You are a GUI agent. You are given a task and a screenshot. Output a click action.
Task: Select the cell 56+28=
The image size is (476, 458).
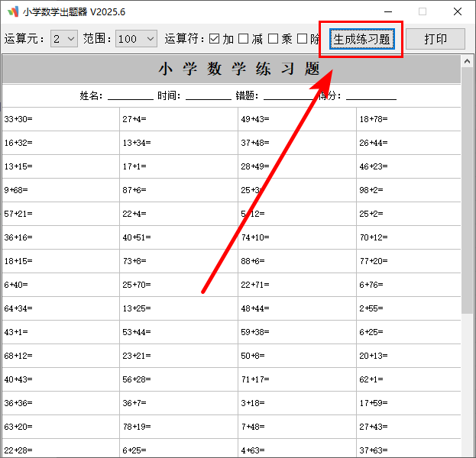(x=179, y=379)
